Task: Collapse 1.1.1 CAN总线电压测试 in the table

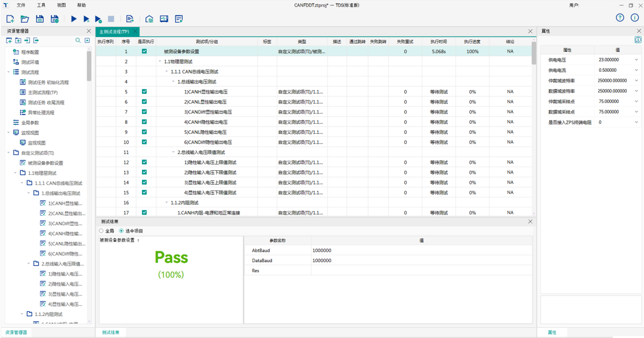Action: tap(167, 72)
